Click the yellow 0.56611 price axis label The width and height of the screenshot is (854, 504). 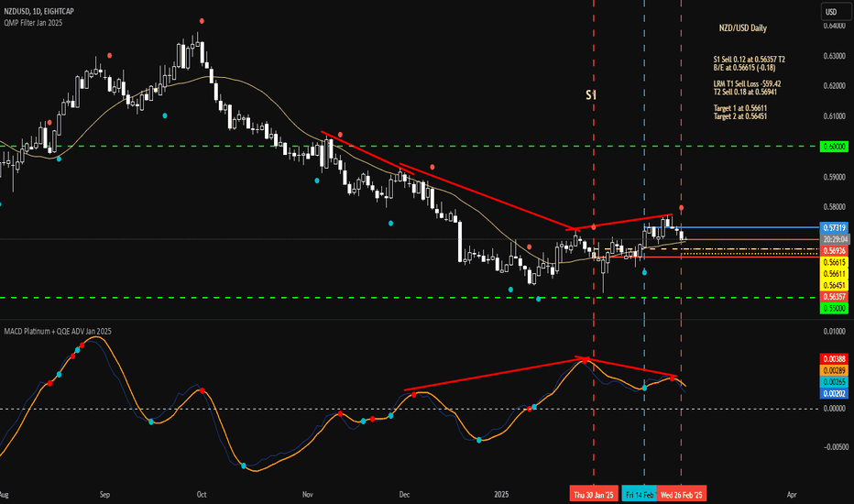pyautogui.click(x=834, y=274)
